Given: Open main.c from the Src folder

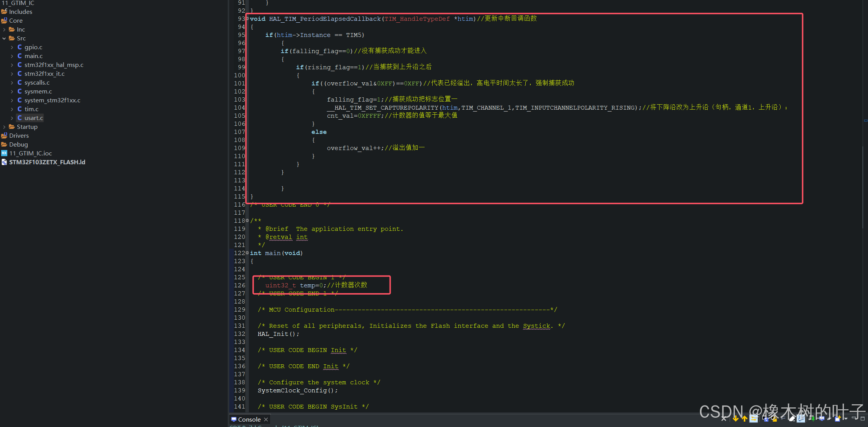Looking at the screenshot, I should (x=33, y=56).
